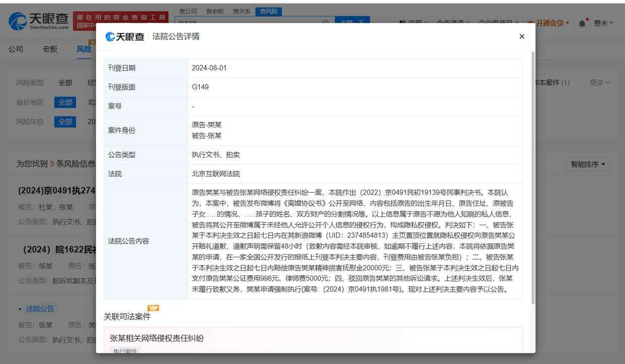Click the 法院公告 tag in results list
The height and width of the screenshot is (364, 625).
coord(41,309)
